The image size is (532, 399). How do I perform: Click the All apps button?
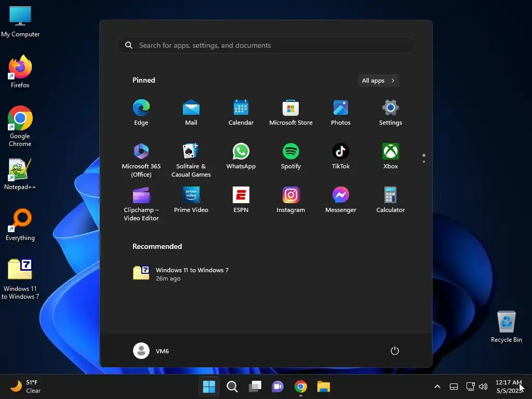pyautogui.click(x=378, y=81)
